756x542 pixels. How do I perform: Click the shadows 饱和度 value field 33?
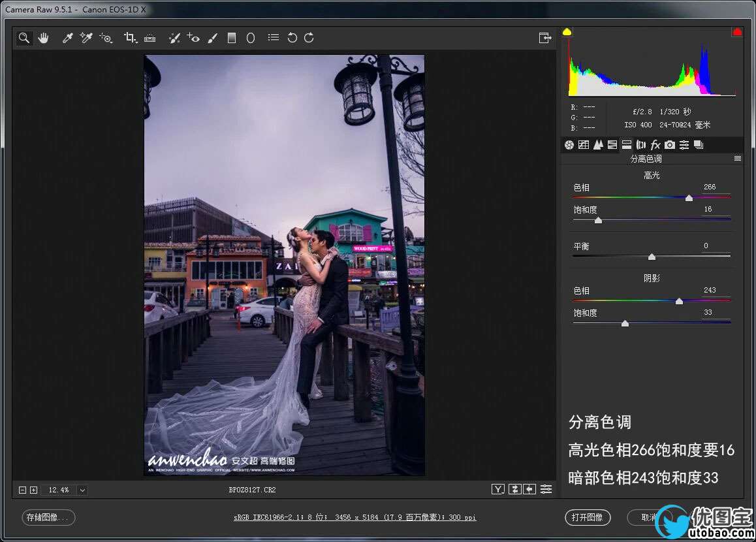click(709, 313)
